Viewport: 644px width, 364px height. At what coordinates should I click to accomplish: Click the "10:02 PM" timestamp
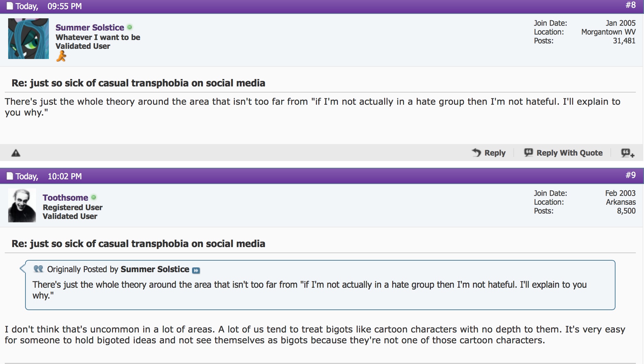point(64,176)
